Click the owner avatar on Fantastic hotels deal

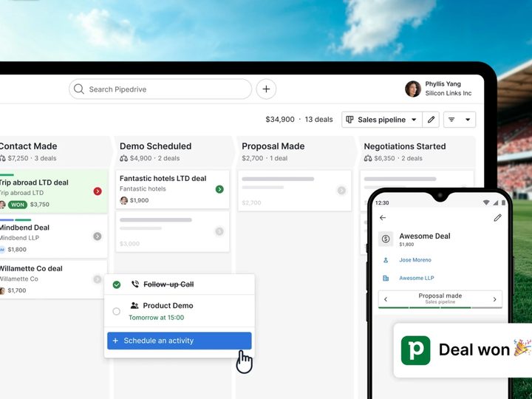pyautogui.click(x=124, y=200)
